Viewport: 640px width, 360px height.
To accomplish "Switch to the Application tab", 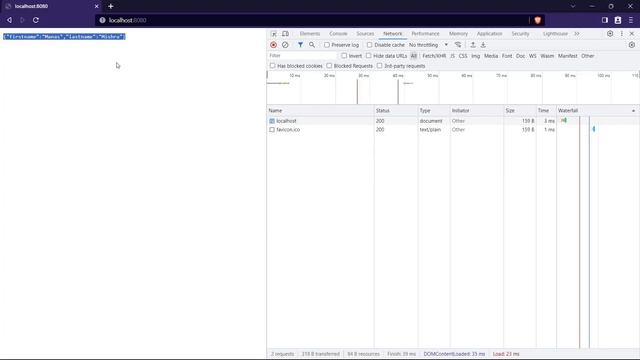I will 489,34.
